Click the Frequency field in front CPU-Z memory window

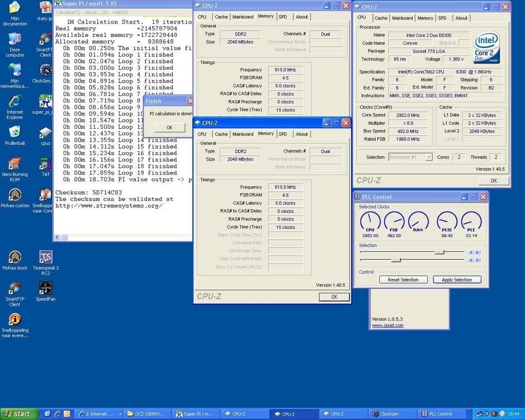[x=285, y=187]
